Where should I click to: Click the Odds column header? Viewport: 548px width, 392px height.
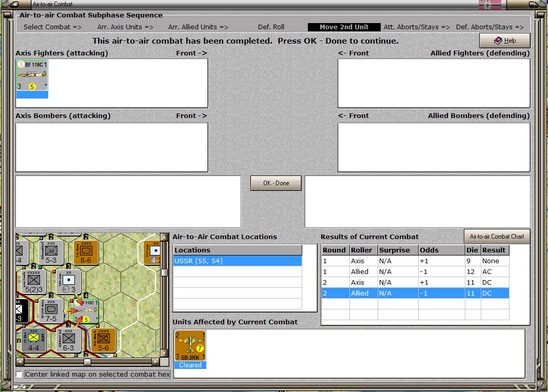point(442,250)
